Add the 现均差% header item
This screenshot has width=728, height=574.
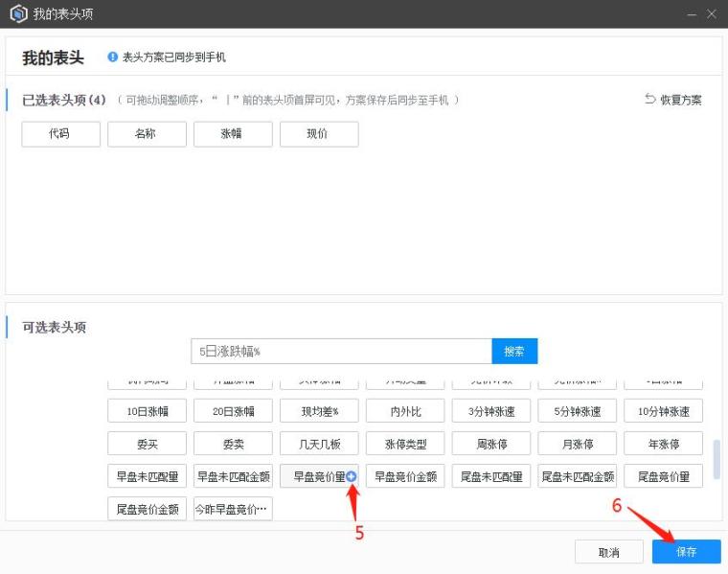(319, 411)
